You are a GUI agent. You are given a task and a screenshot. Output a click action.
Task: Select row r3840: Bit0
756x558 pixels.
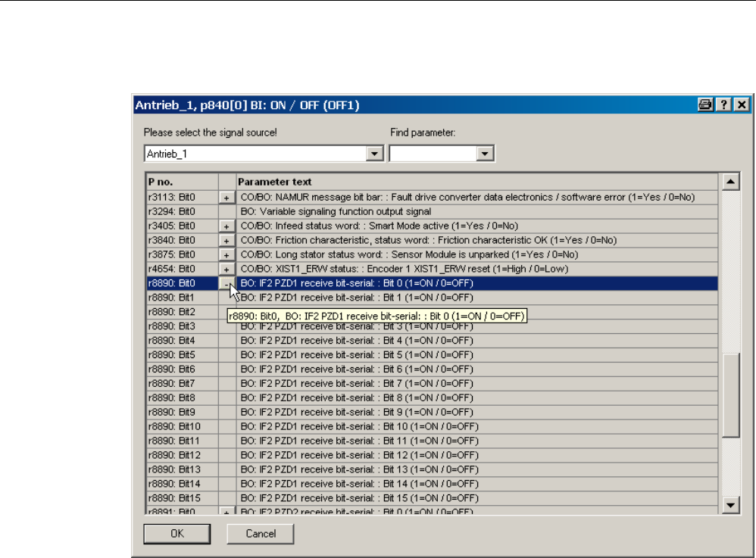tap(432, 240)
